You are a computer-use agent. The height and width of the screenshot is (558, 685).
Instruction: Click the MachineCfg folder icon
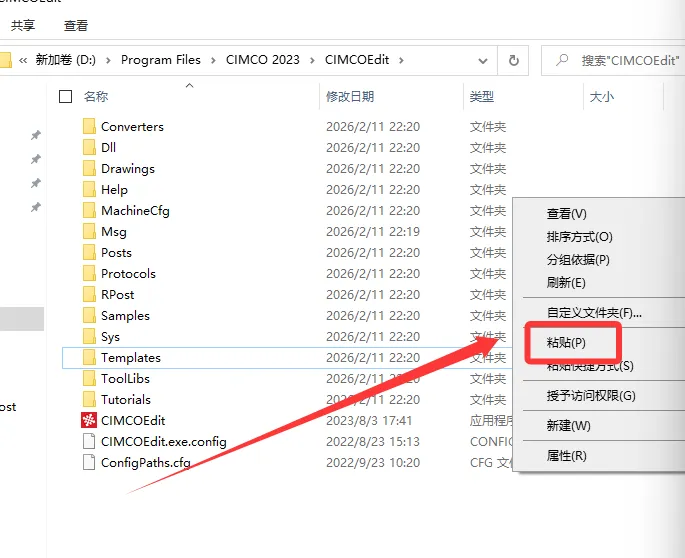click(x=89, y=210)
